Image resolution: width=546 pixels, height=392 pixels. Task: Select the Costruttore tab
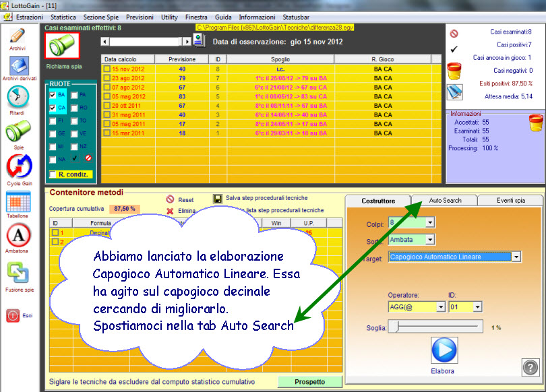point(378,201)
